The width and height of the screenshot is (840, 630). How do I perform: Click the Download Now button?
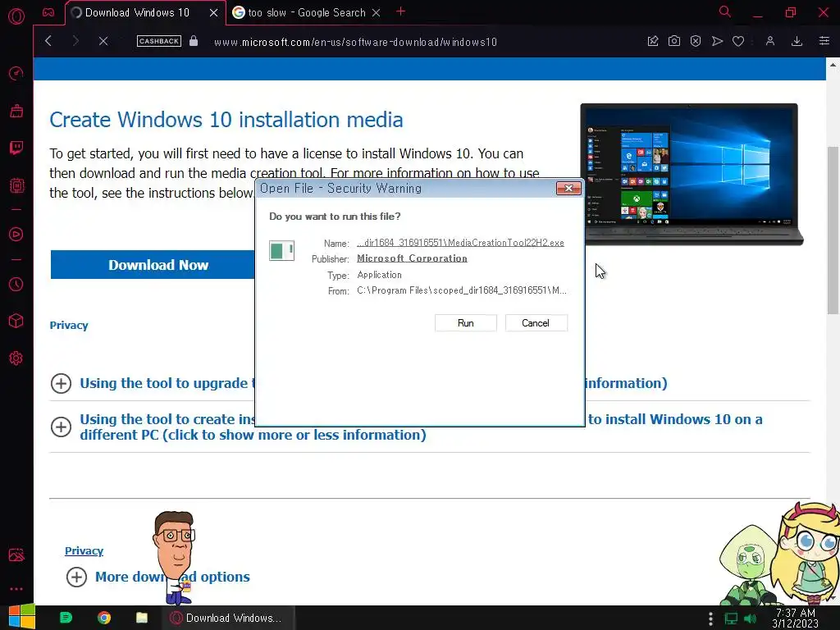click(153, 265)
